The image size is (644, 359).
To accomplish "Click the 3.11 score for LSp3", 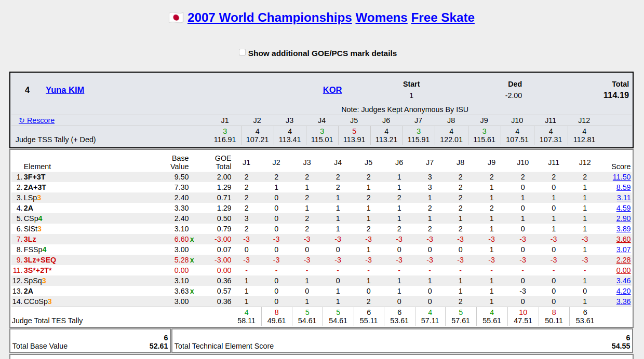I will pos(623,198).
